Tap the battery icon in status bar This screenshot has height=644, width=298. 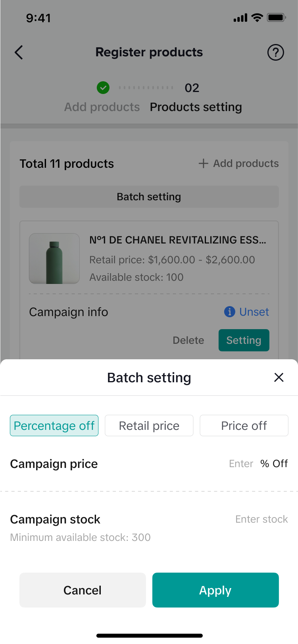click(276, 18)
